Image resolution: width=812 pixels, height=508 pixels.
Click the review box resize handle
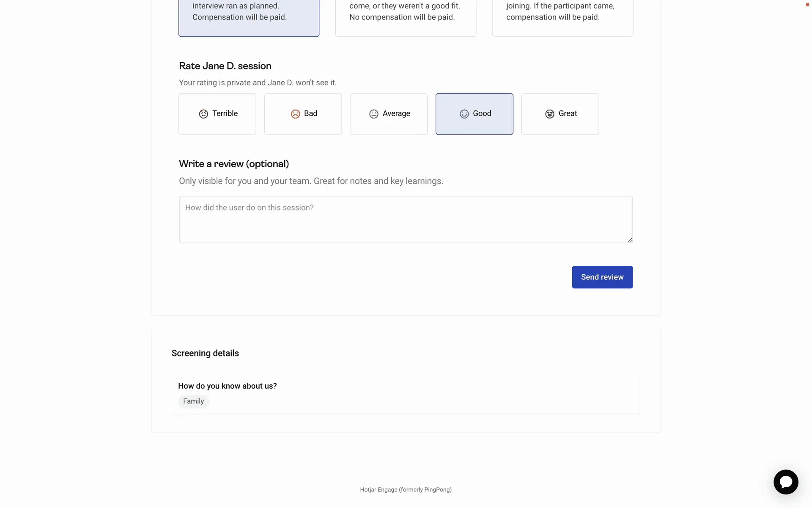click(x=630, y=240)
